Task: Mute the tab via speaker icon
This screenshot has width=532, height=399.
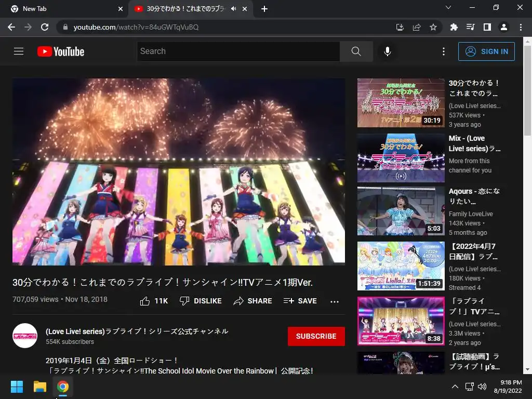Action: click(233, 9)
